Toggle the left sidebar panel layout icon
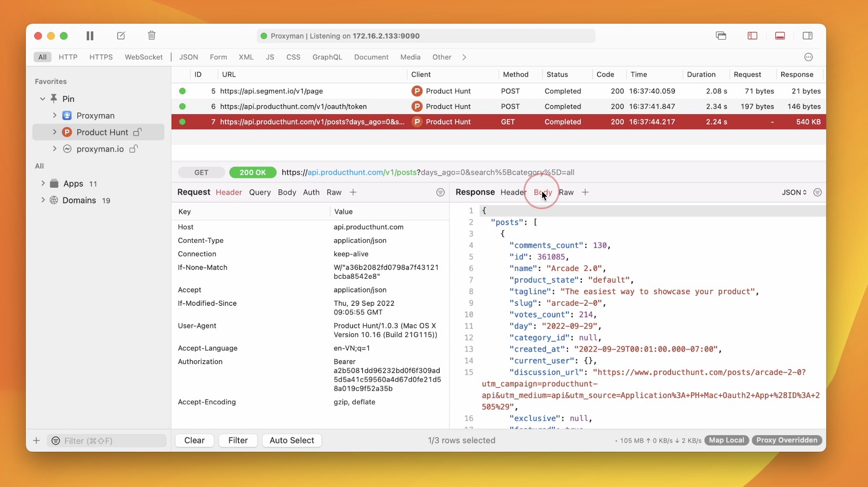The width and height of the screenshot is (868, 487). pos(752,36)
